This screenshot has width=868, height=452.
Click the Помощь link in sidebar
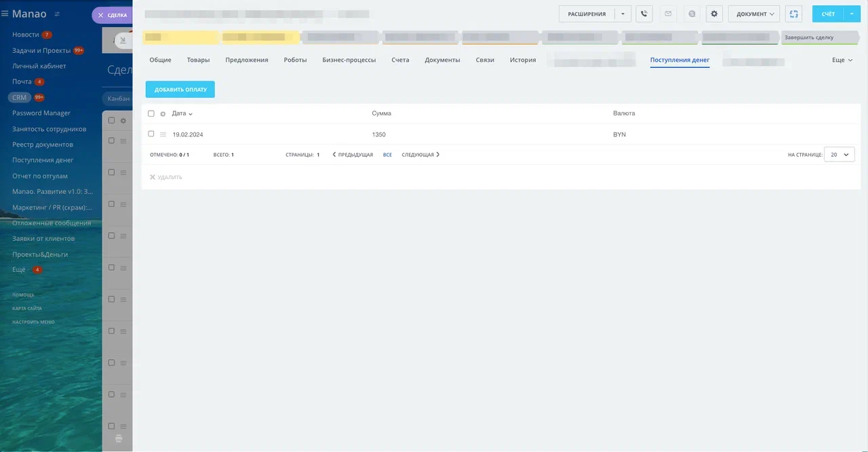point(23,295)
